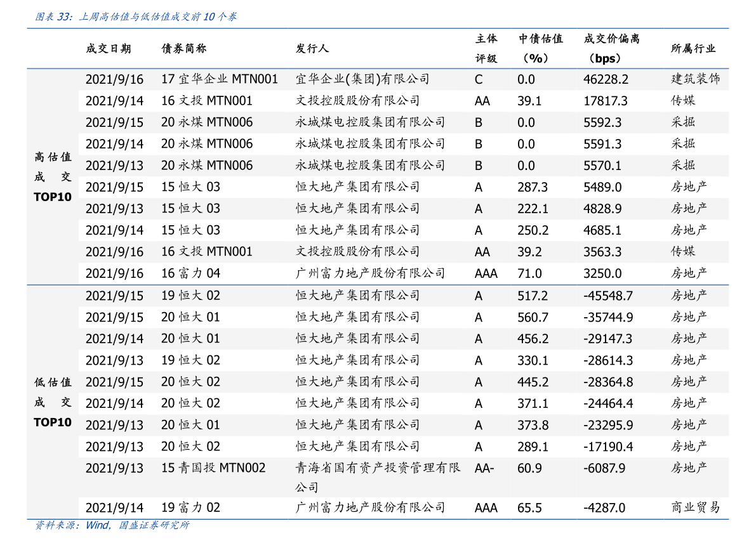This screenshot has width=756, height=543.
Task: Select deviation value '-29147.3'
Action: 607,339
